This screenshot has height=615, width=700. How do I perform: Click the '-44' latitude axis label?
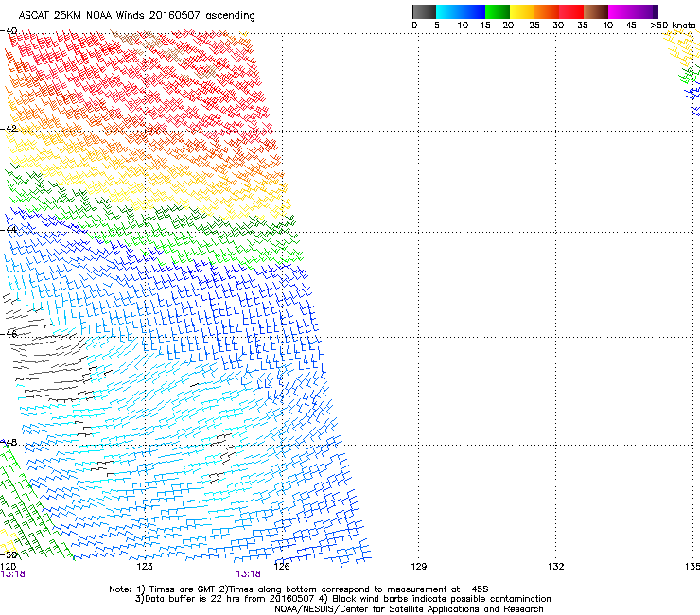tap(9, 230)
